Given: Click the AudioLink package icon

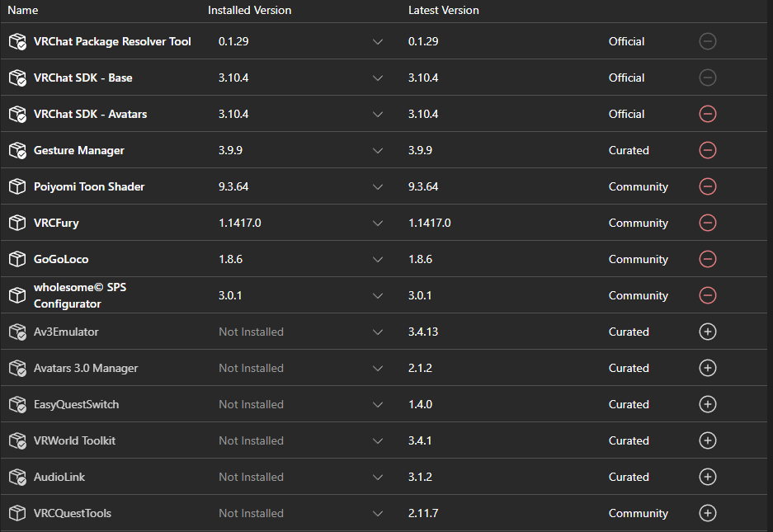Looking at the screenshot, I should [x=17, y=477].
